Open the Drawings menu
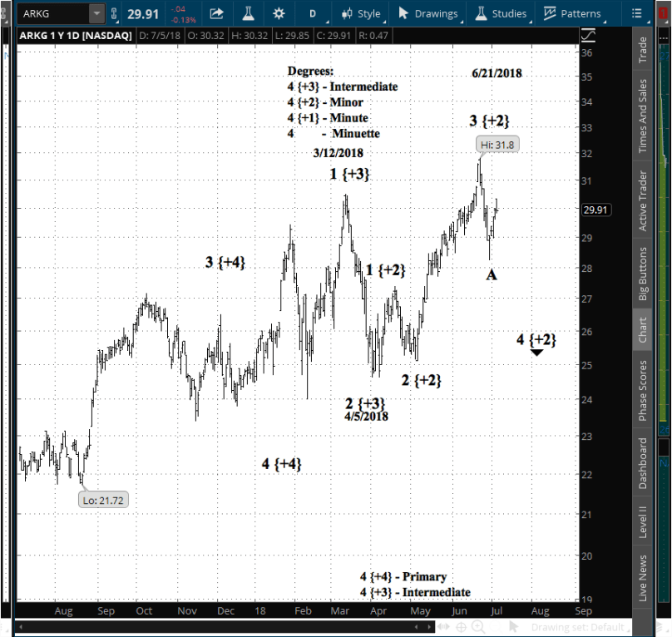Viewport: 672px width, 637px height. click(x=427, y=13)
